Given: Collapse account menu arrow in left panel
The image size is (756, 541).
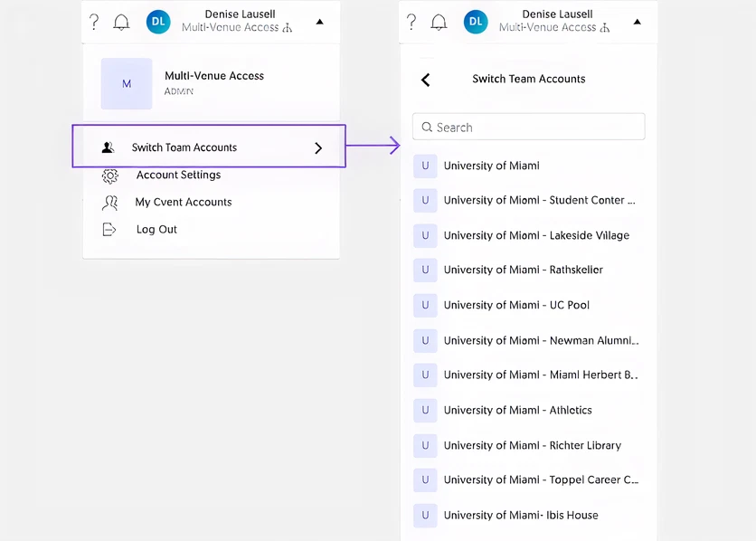Looking at the screenshot, I should click(319, 22).
